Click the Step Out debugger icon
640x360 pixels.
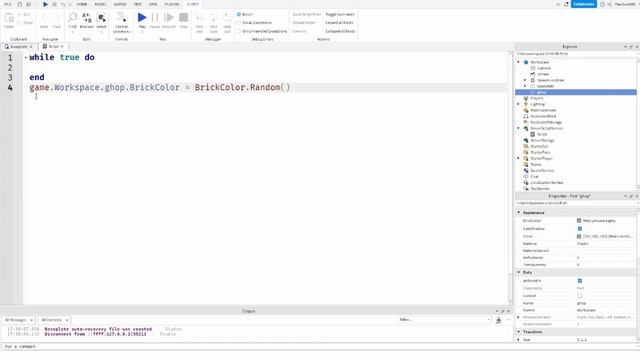click(227, 18)
